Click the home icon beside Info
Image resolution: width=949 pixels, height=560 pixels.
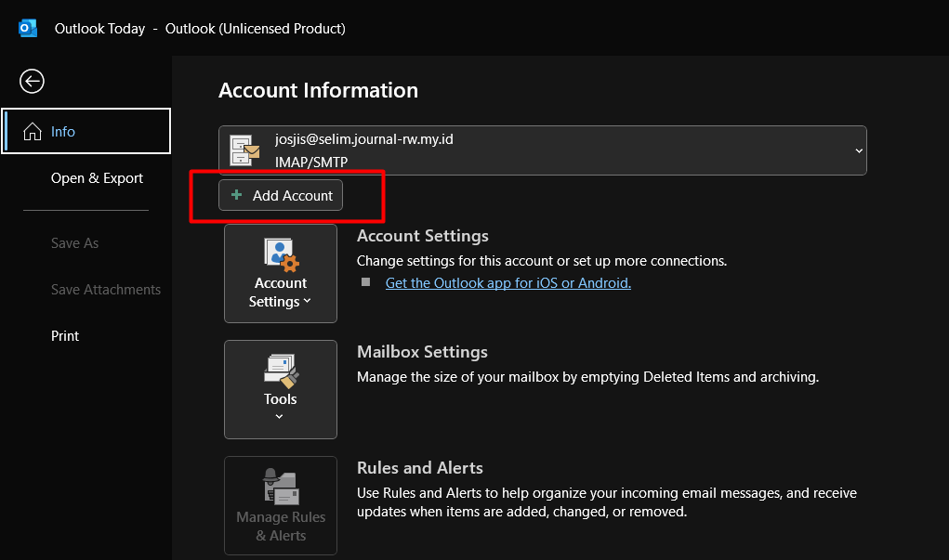33,132
